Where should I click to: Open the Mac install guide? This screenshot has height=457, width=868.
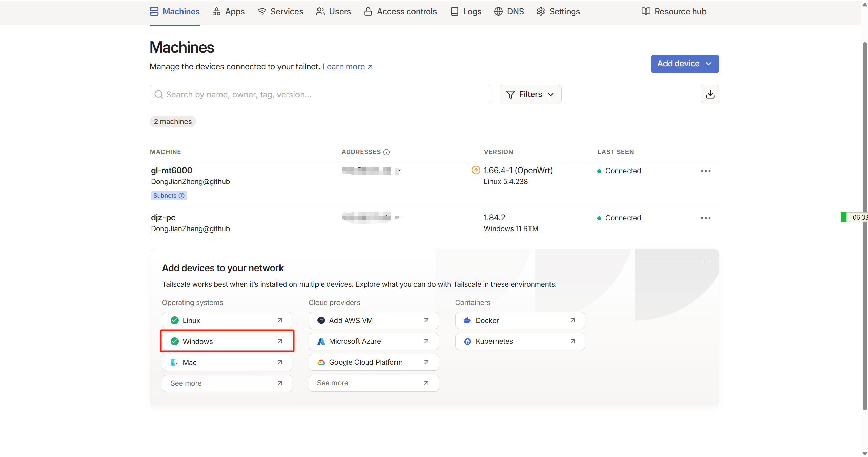click(x=227, y=362)
